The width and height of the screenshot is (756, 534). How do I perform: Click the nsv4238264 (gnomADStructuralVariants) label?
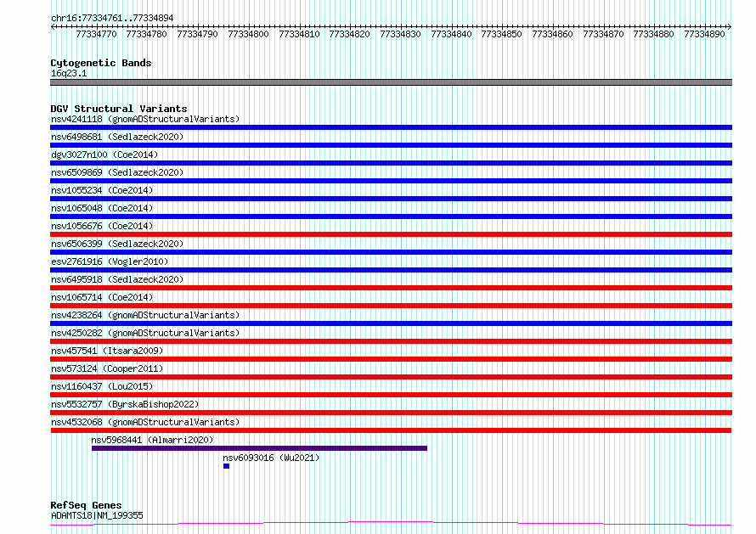pyautogui.click(x=145, y=315)
